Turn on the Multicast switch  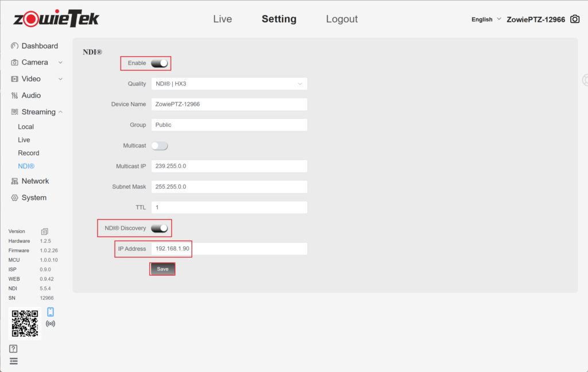160,146
